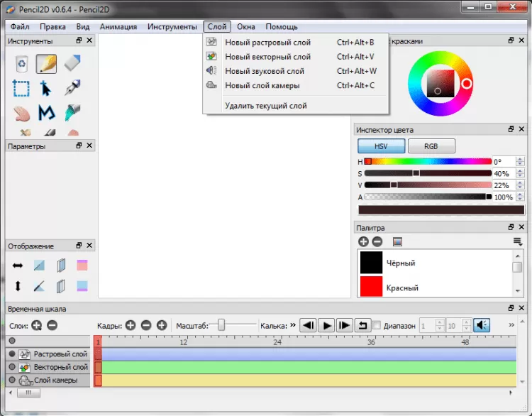
Task: Choose Новый звуковой слой
Action: (296, 71)
